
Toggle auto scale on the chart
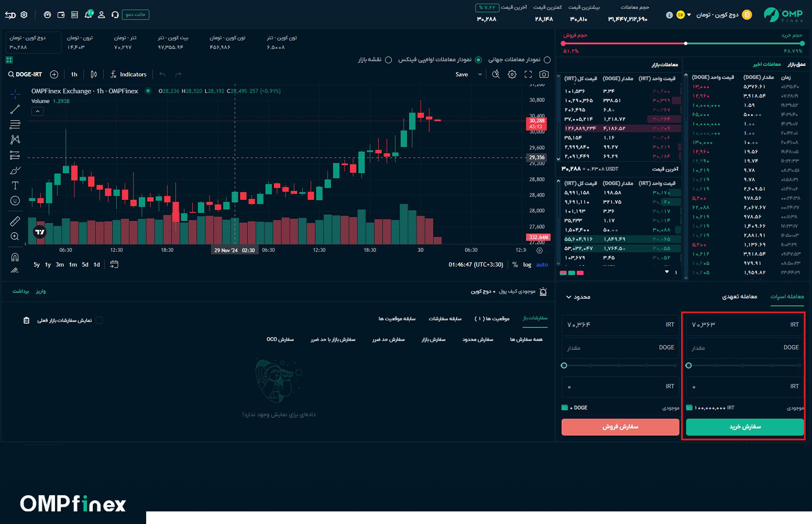click(542, 265)
